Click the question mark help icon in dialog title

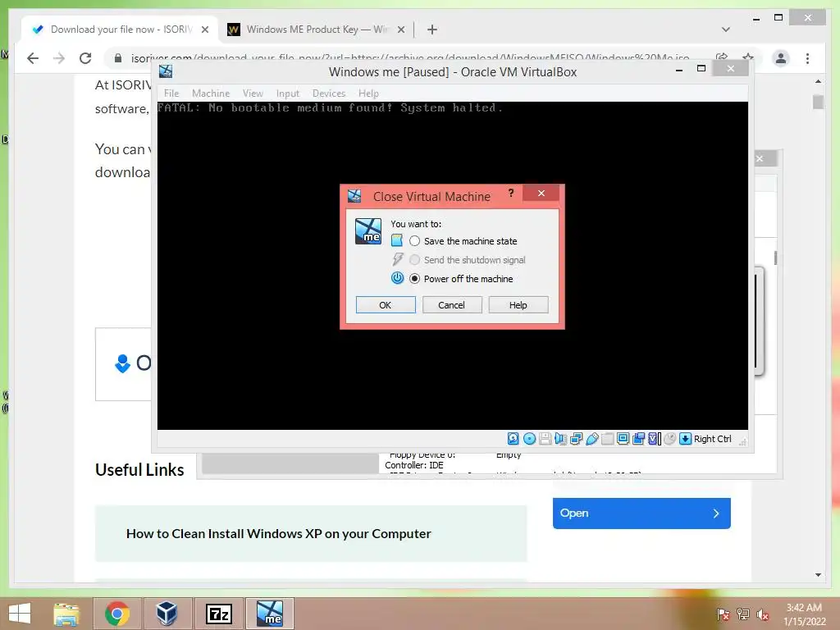click(x=511, y=193)
